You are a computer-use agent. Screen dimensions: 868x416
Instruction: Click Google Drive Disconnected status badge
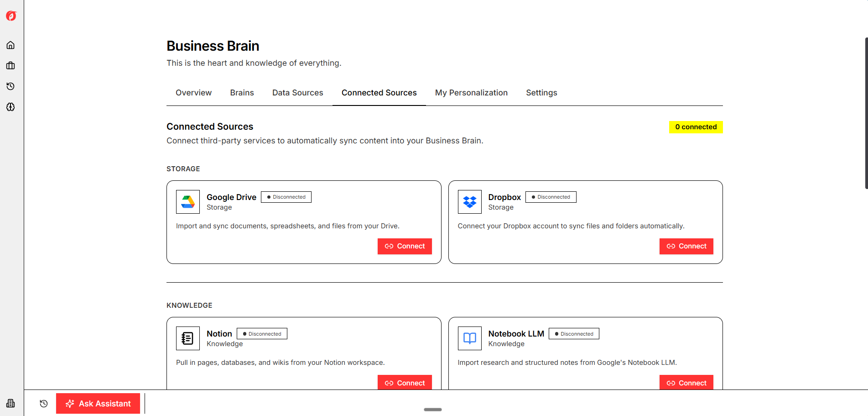click(286, 197)
